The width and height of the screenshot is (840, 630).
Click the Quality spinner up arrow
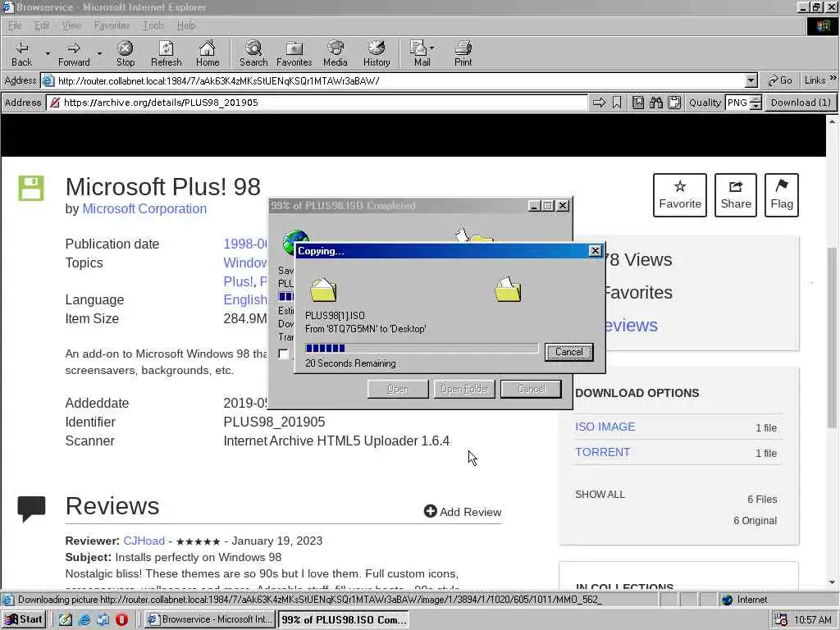pos(756,99)
